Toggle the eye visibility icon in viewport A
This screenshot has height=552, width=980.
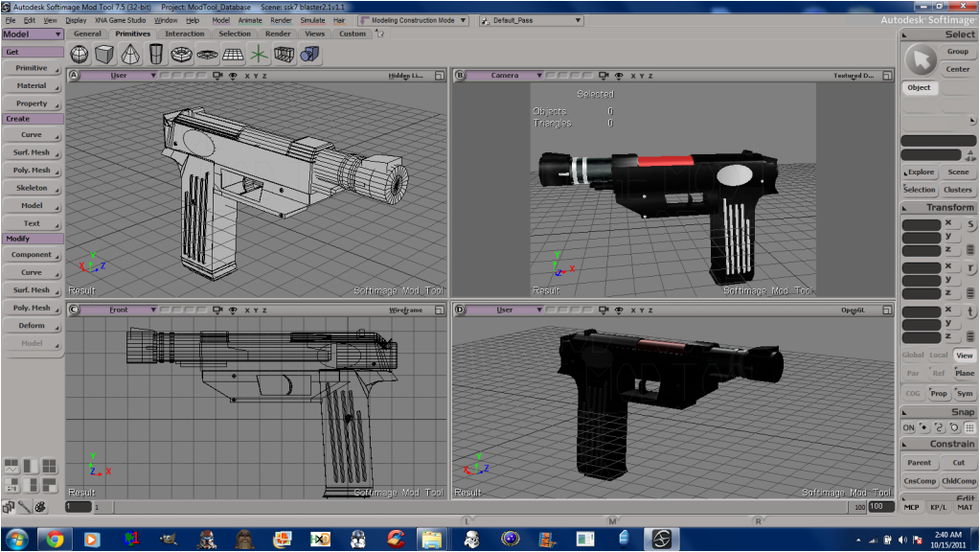coord(233,76)
